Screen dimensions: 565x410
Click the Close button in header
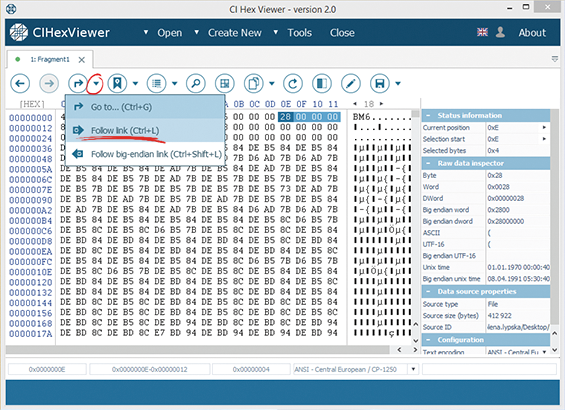342,33
